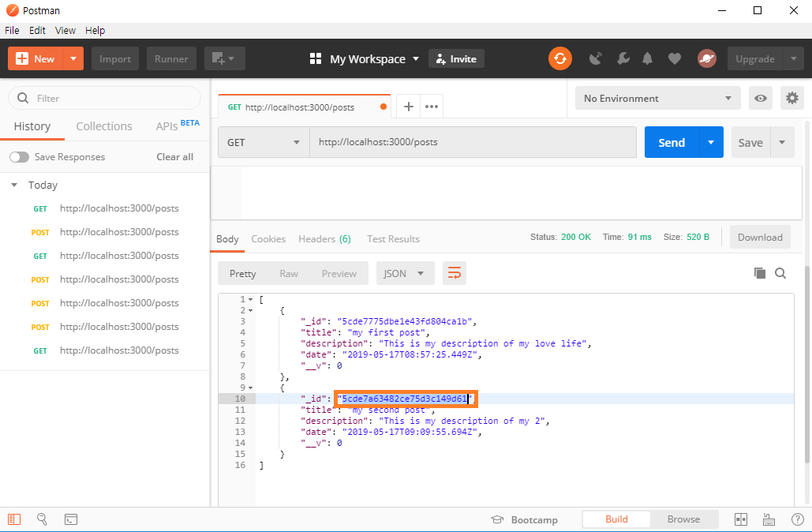
Task: Open the Test Results tab
Action: click(x=393, y=239)
